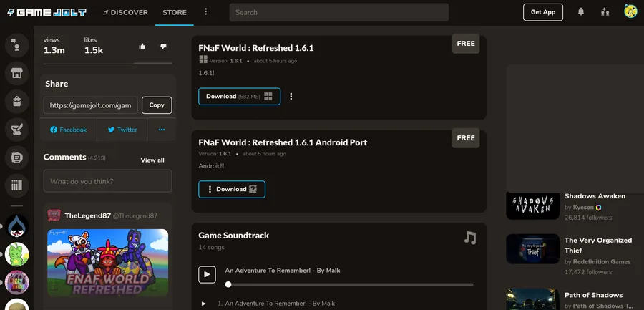This screenshot has height=310, width=644.
Task: Open the game library icon in the sidebar
Action: point(16,185)
